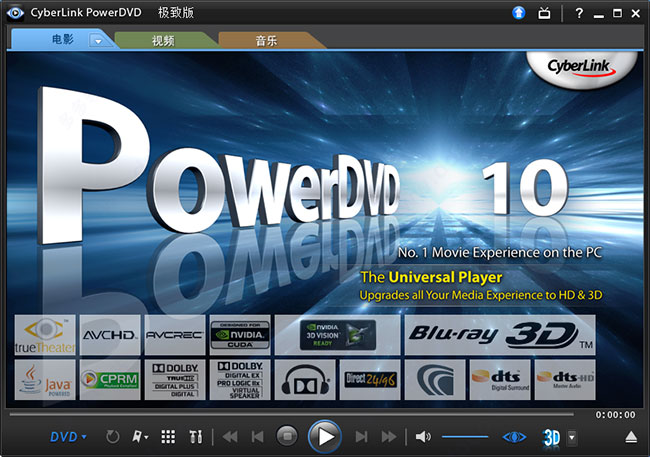Minimize the PowerDVD window
The image size is (650, 457).
click(599, 14)
